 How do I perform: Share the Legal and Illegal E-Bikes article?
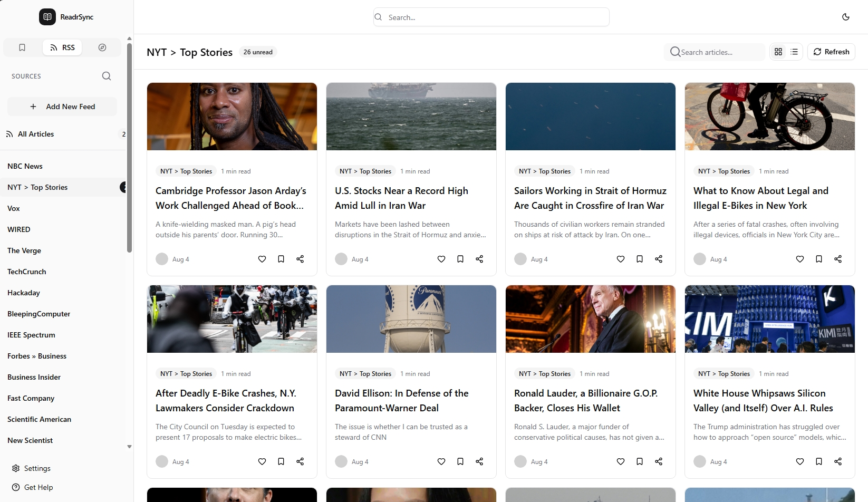pos(838,259)
